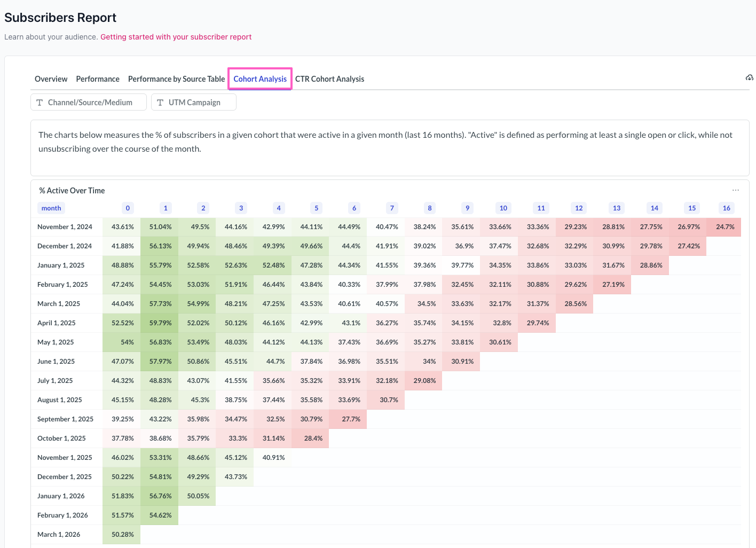Click the 24.7% cell for November 2024

coord(724,227)
